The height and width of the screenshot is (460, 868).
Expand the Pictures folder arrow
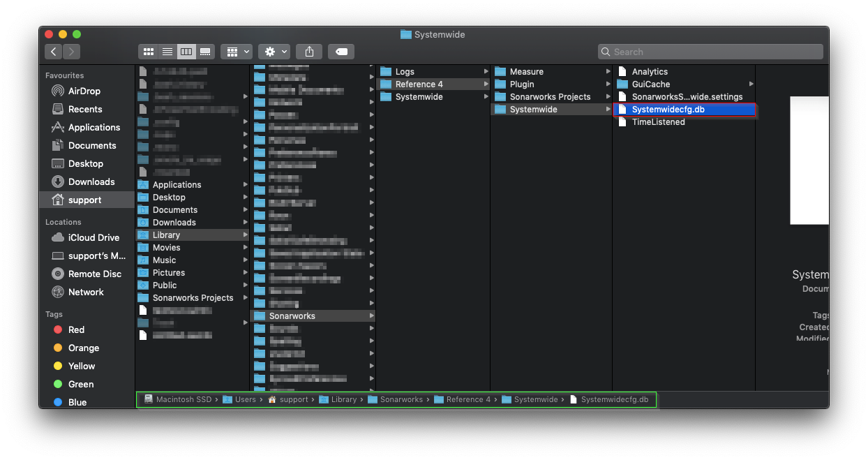pyautogui.click(x=245, y=272)
